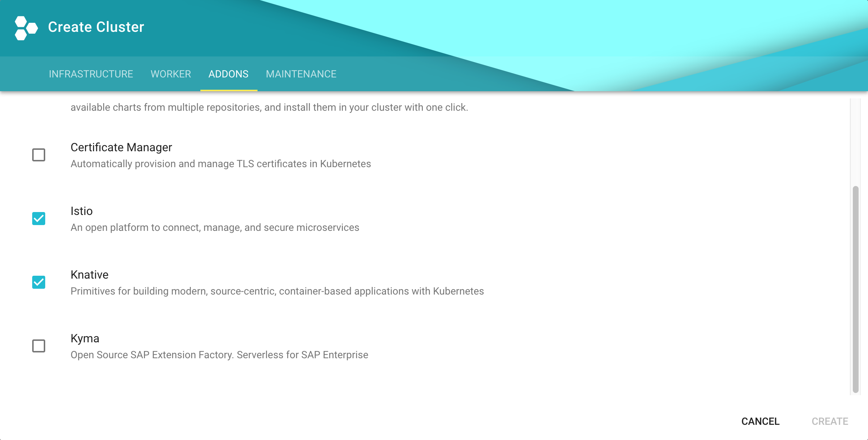This screenshot has width=868, height=440.
Task: Click the Create button
Action: coord(830,421)
